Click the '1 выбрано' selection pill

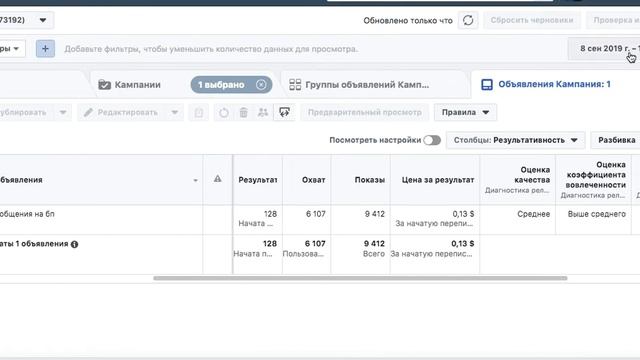[x=231, y=84]
